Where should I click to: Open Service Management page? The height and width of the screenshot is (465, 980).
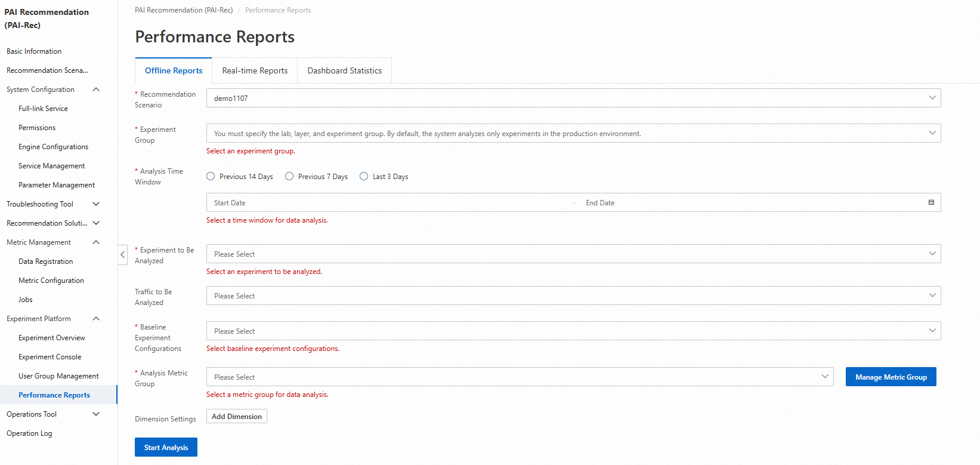[x=51, y=166]
